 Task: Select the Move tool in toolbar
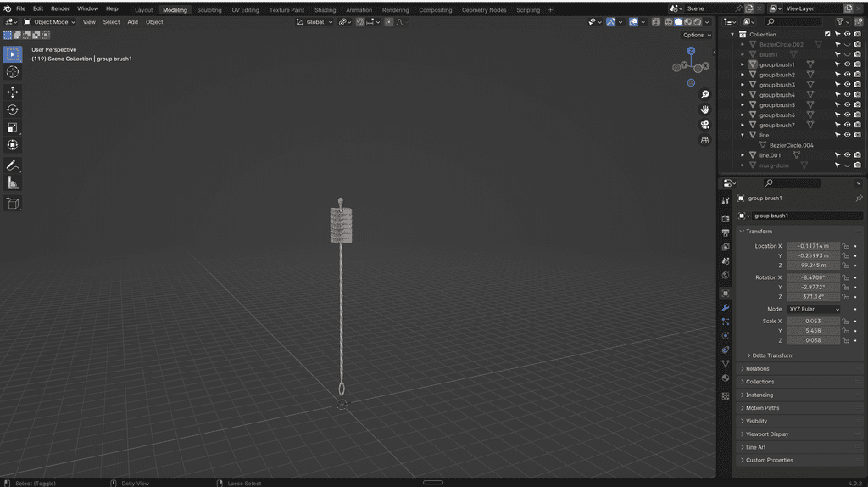[13, 92]
